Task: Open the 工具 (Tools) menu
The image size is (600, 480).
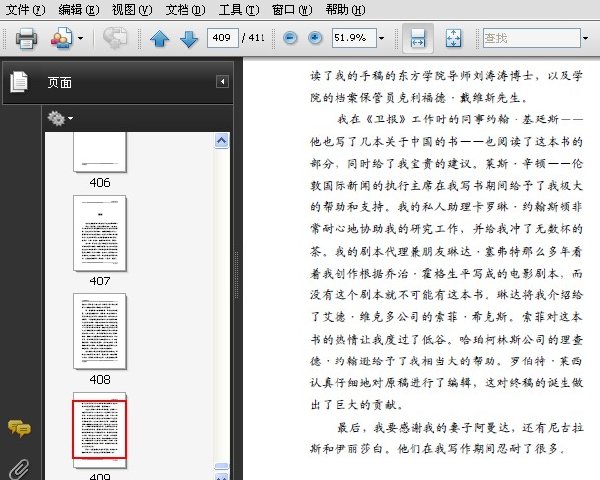Action: click(x=239, y=10)
